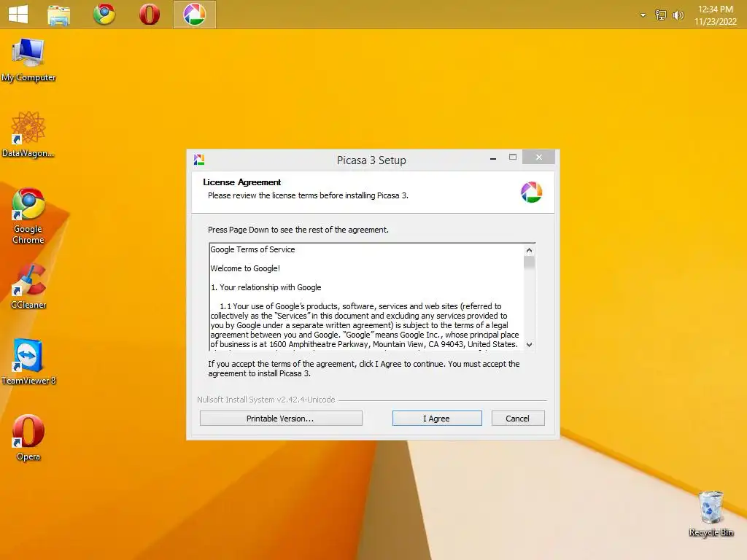Click the 'License Agreement' heading text
The width and height of the screenshot is (747, 560).
pyautogui.click(x=241, y=182)
